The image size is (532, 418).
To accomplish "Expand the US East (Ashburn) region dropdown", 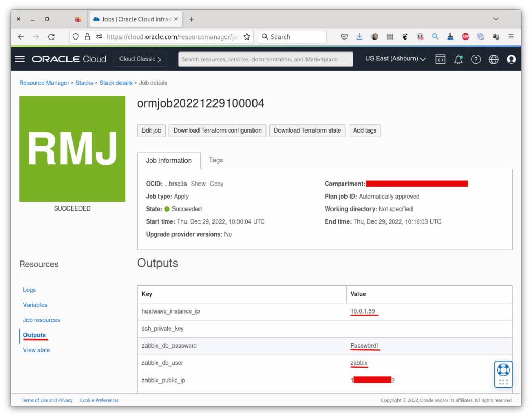I will 395,59.
